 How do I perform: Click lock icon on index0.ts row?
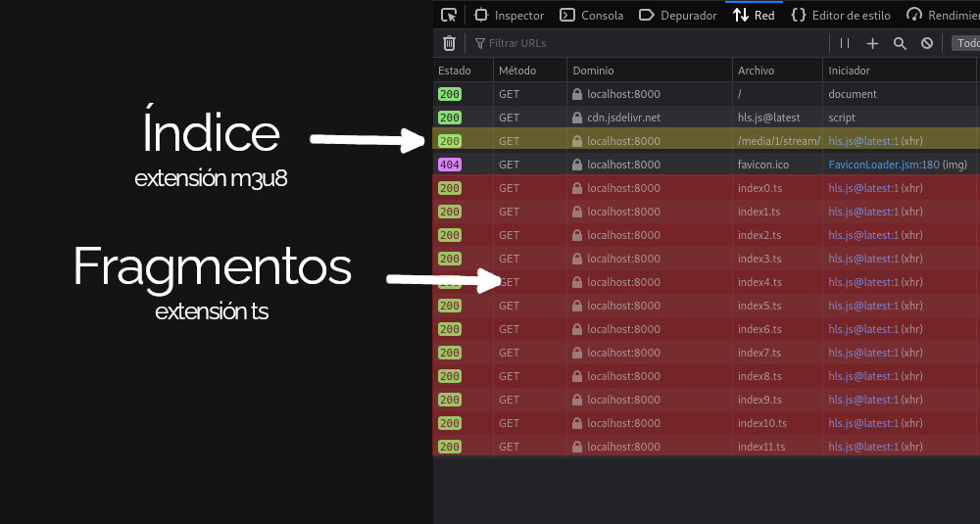pyautogui.click(x=577, y=188)
